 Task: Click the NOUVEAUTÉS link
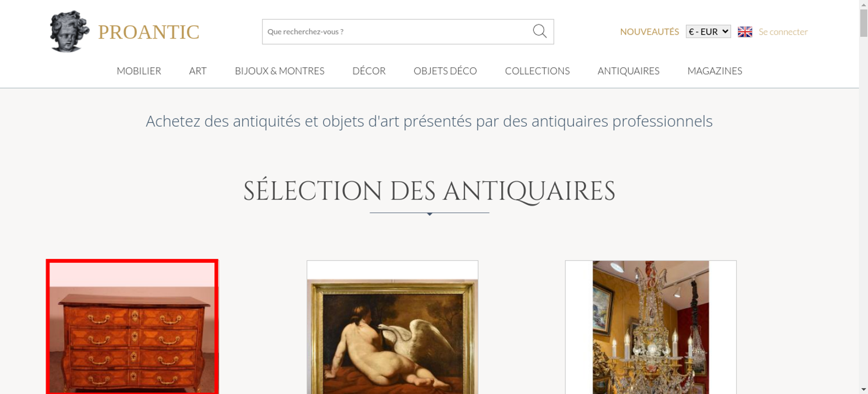pyautogui.click(x=649, y=32)
